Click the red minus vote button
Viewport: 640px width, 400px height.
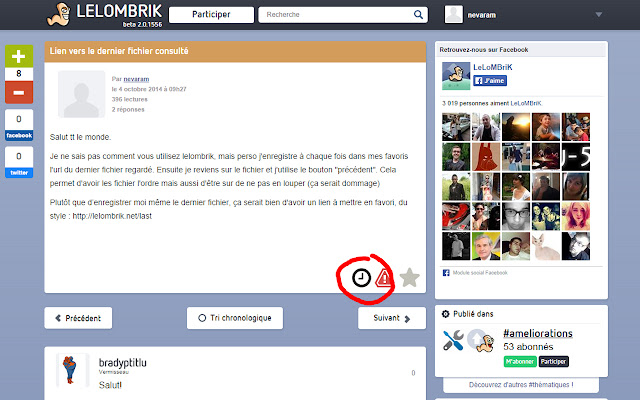coord(19,92)
